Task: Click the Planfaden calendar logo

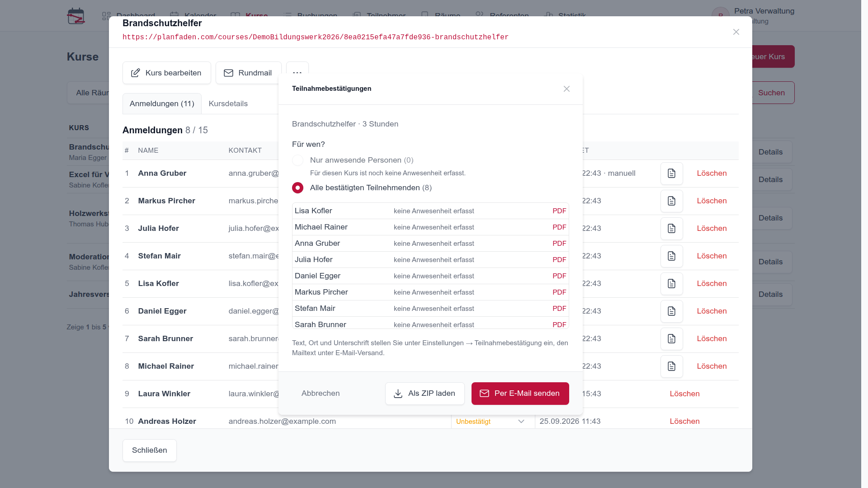Action: point(76,16)
